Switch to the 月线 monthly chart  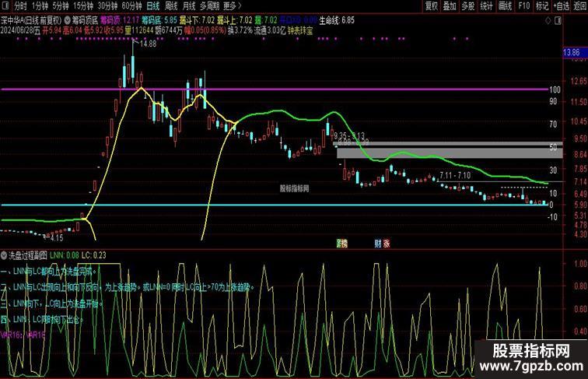coord(189,5)
